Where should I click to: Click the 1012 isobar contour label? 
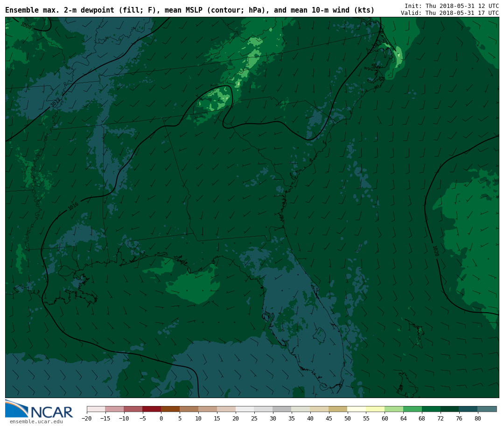55,102
